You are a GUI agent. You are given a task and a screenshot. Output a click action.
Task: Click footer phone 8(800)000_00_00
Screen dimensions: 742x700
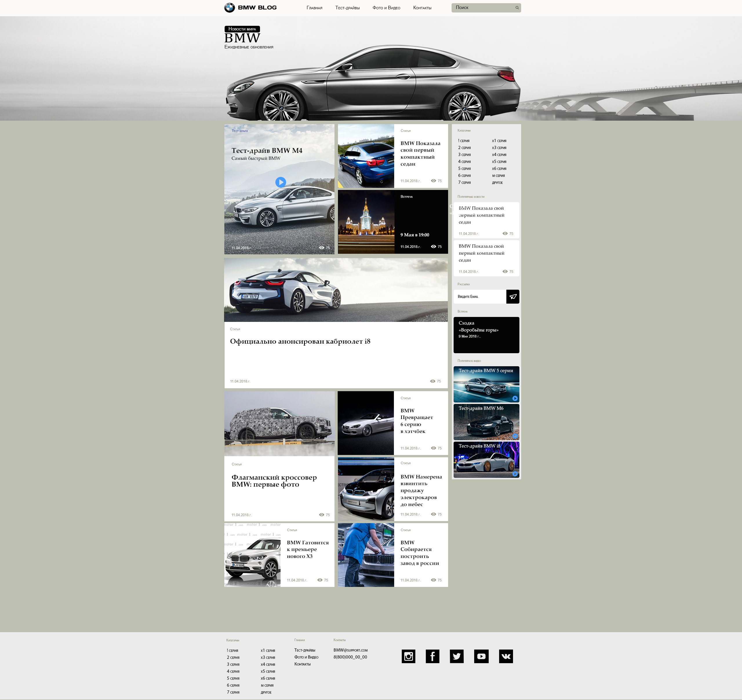[350, 657]
